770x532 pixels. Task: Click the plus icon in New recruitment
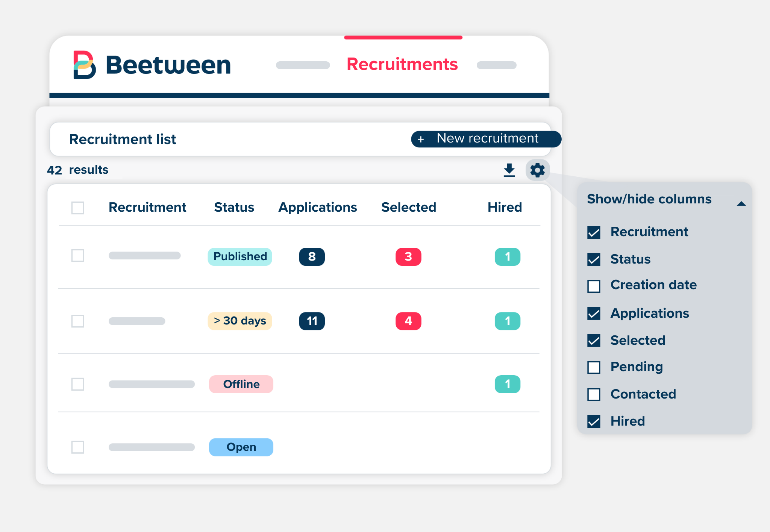421,139
